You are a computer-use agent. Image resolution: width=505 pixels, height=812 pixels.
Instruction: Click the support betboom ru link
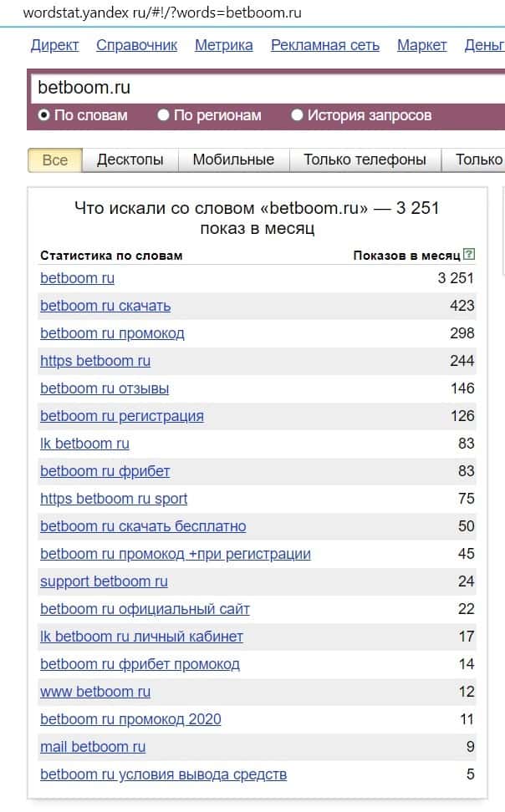click(x=104, y=581)
